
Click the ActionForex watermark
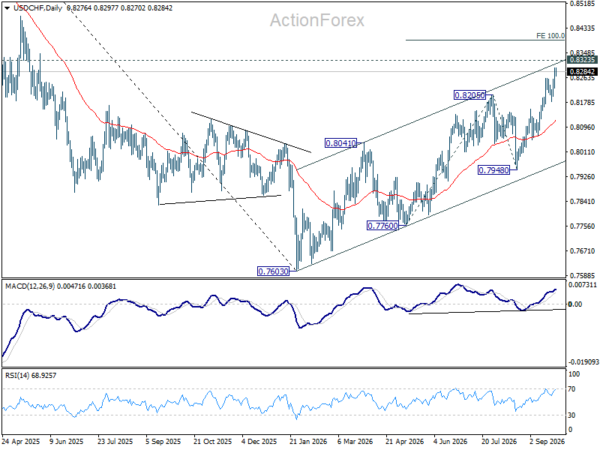coord(317,20)
